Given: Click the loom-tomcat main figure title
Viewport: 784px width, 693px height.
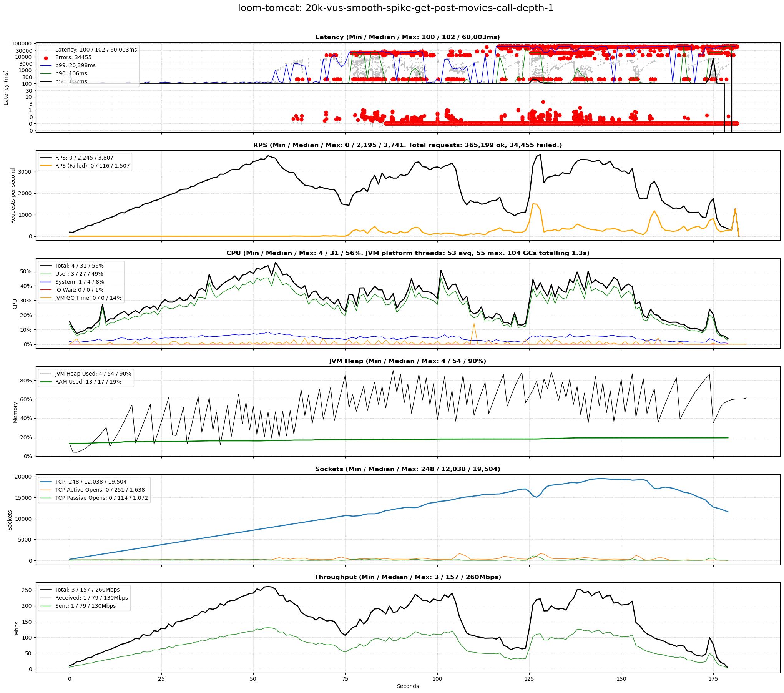Looking at the screenshot, I should click(395, 8).
